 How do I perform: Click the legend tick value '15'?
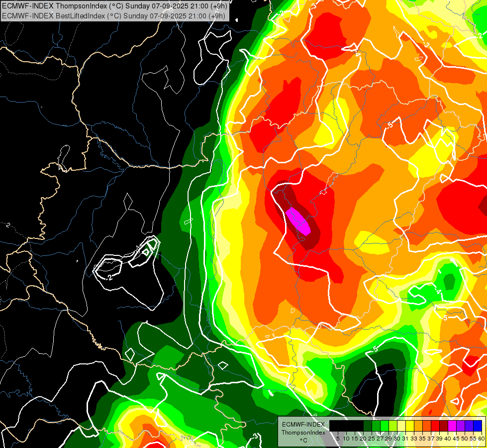click(x=355, y=439)
